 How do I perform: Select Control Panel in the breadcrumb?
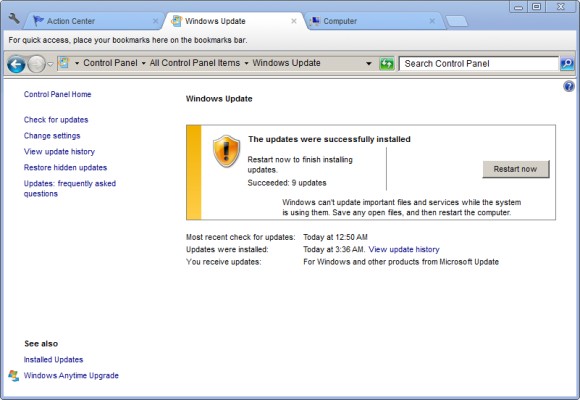tap(110, 63)
